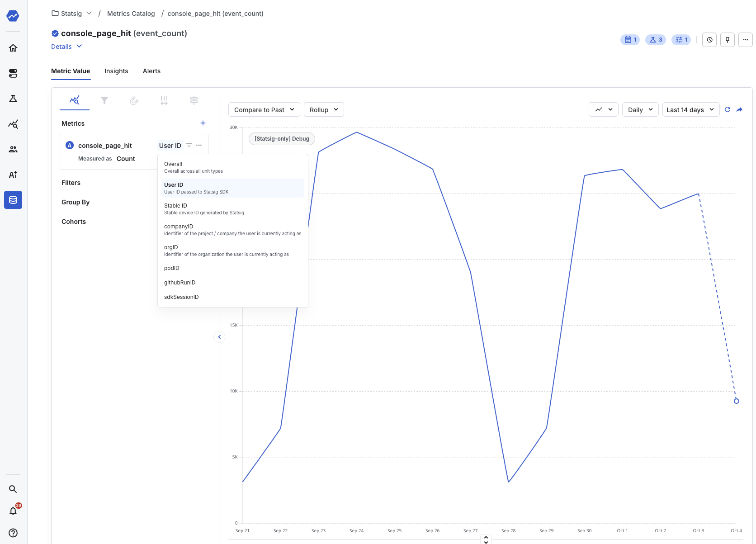Open the Compare to Past dropdown
The width and height of the screenshot is (756, 544).
(264, 109)
